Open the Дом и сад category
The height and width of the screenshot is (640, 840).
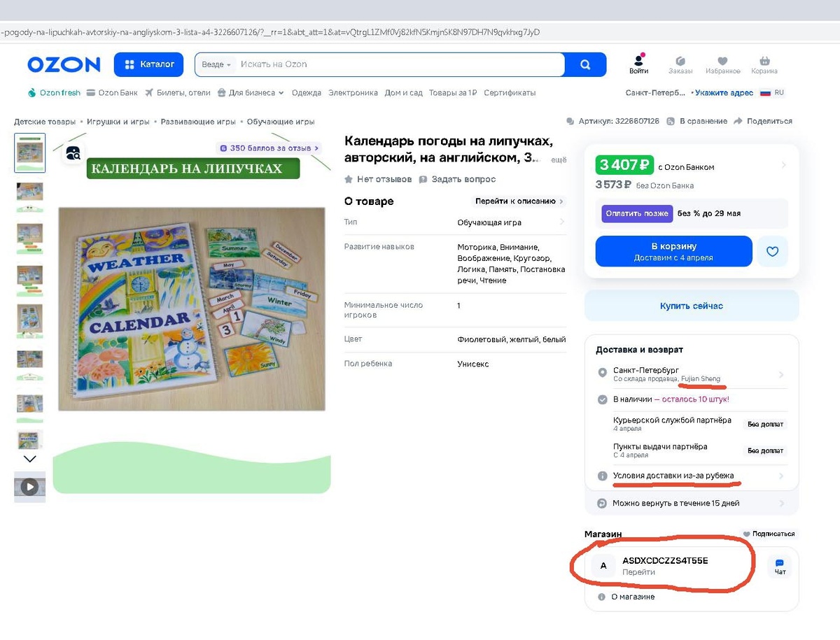(404, 92)
